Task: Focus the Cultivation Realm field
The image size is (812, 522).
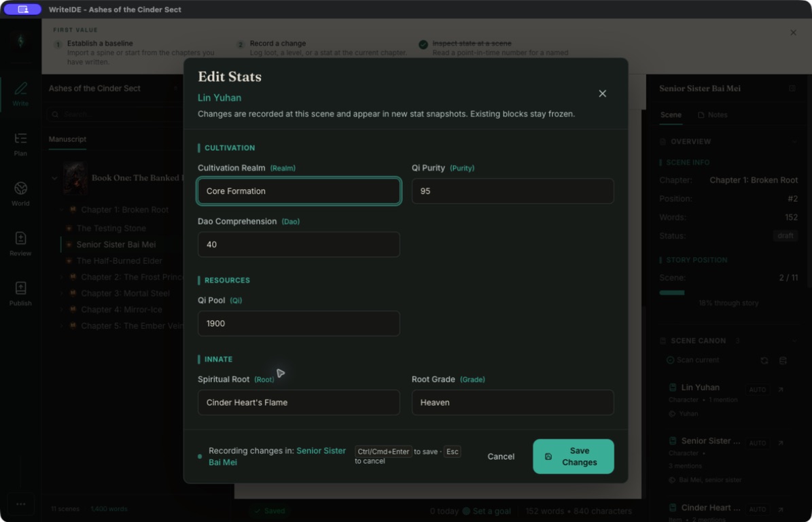Action: click(x=299, y=191)
